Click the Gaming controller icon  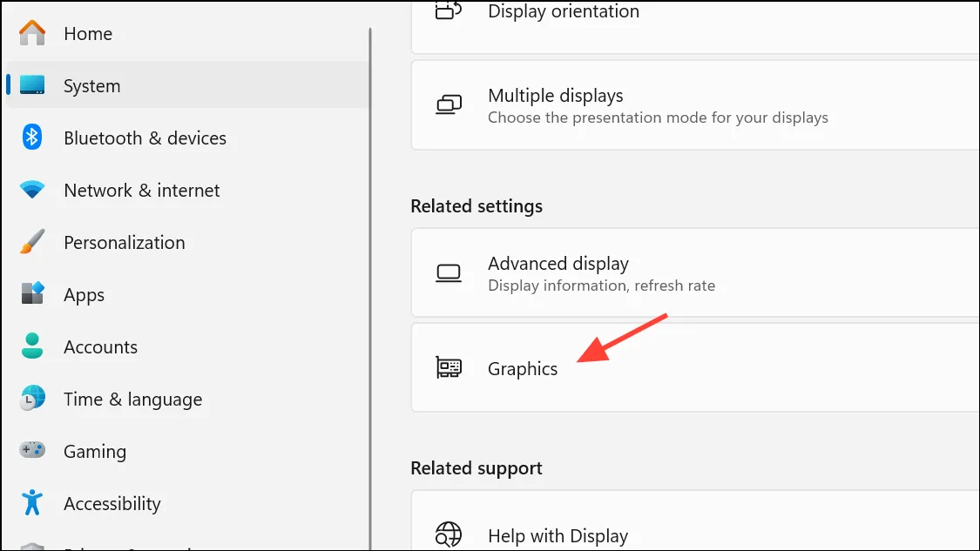tap(32, 450)
